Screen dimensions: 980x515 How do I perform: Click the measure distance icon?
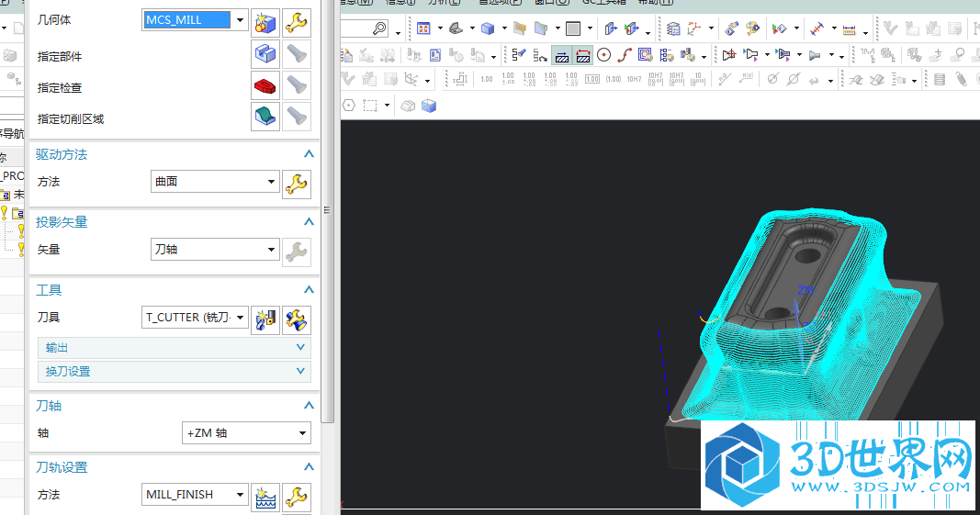[817, 28]
